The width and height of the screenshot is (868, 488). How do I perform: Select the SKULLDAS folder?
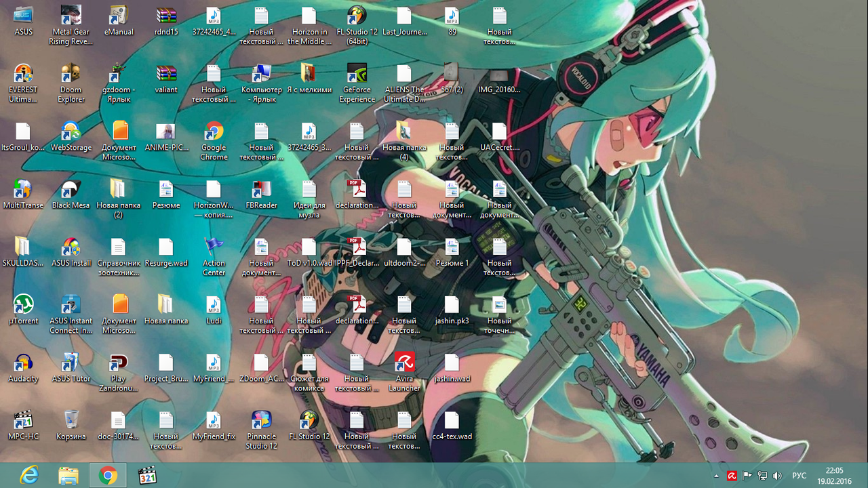pyautogui.click(x=23, y=251)
